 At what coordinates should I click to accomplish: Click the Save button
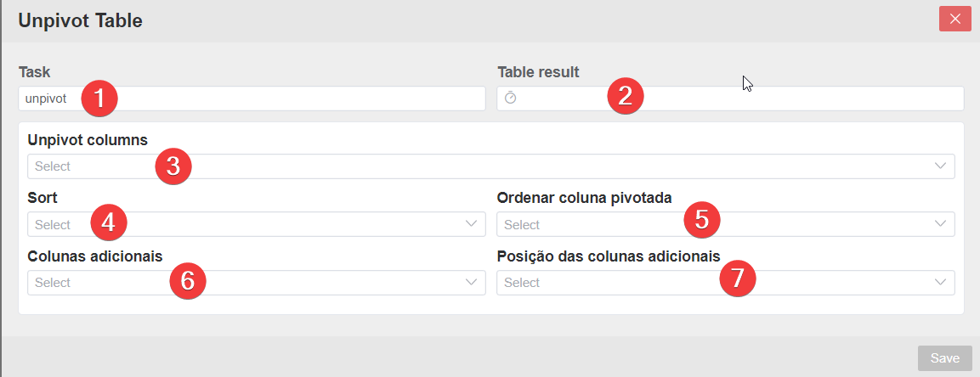click(x=944, y=358)
